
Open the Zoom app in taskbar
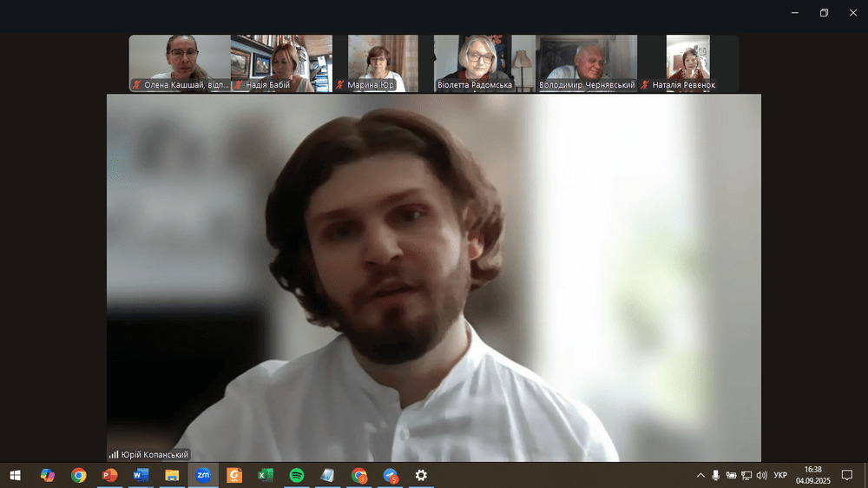click(x=203, y=475)
